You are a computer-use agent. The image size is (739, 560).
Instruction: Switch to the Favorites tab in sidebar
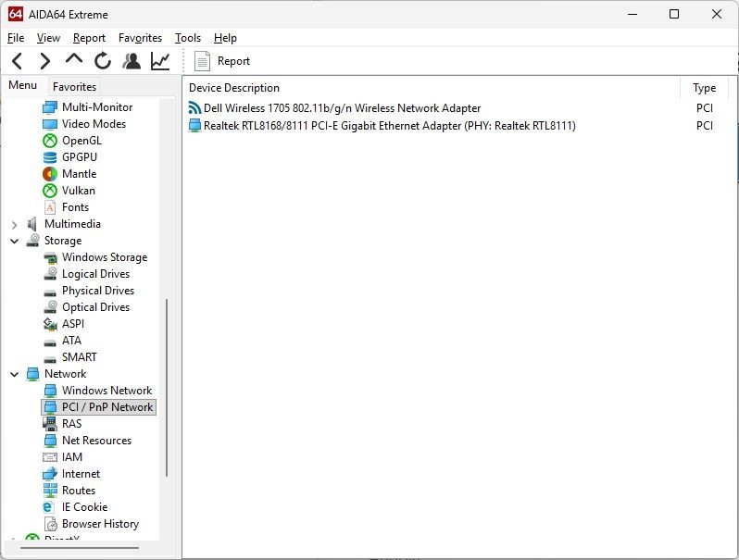[x=74, y=87]
